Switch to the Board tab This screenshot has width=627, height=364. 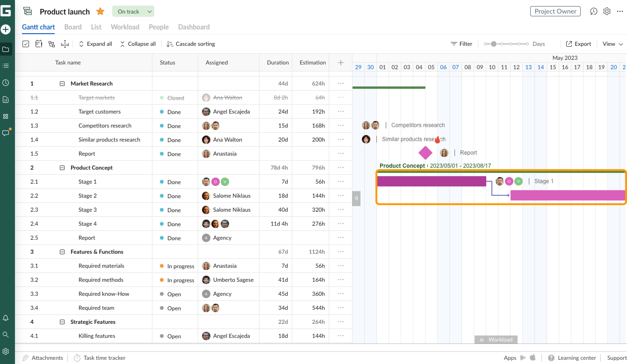click(73, 27)
